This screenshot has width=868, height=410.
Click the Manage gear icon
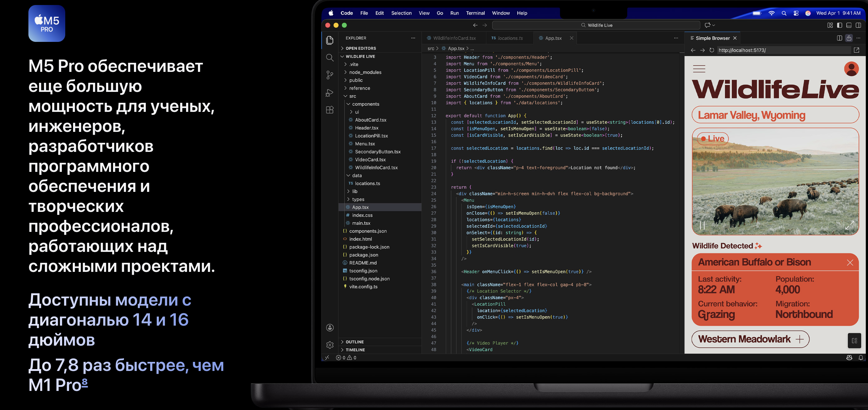click(329, 345)
